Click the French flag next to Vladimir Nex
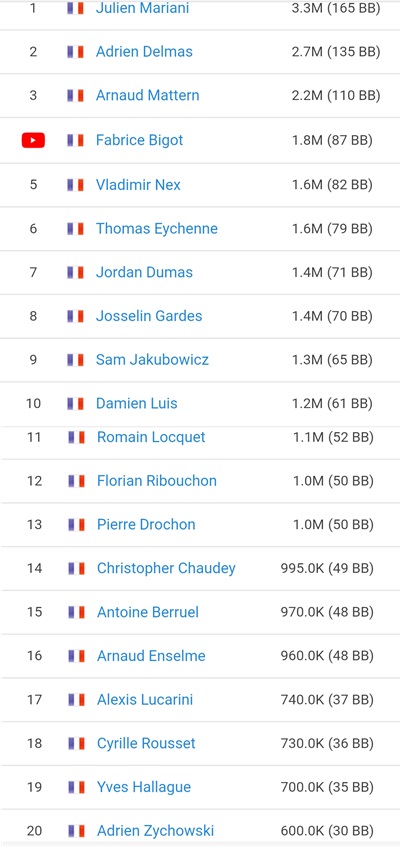 pyautogui.click(x=75, y=184)
